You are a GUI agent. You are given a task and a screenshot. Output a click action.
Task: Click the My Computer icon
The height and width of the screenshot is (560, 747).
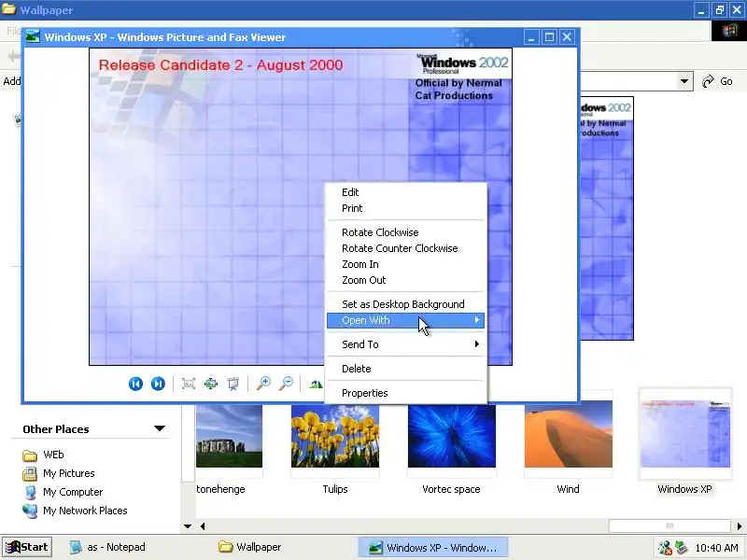pos(30,493)
